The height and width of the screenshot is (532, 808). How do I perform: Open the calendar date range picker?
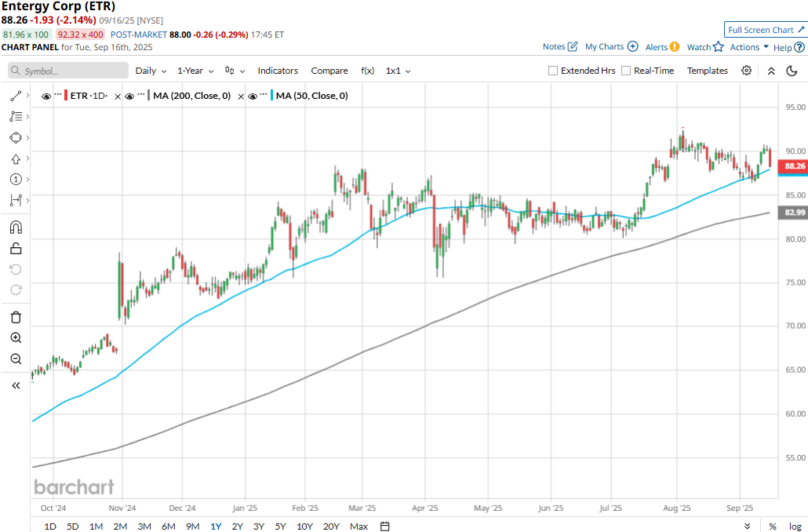pyautogui.click(x=384, y=527)
